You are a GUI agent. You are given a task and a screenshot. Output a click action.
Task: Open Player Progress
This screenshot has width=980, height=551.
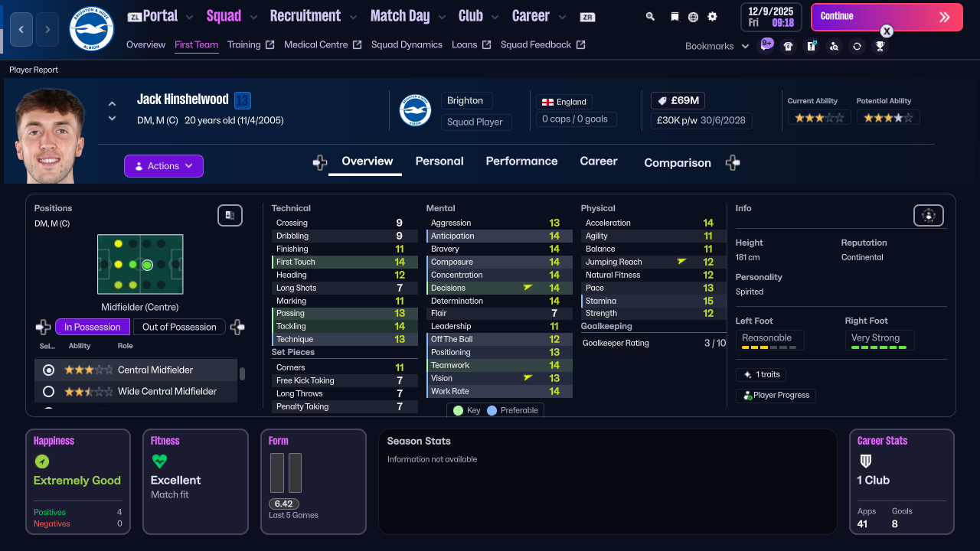(776, 396)
